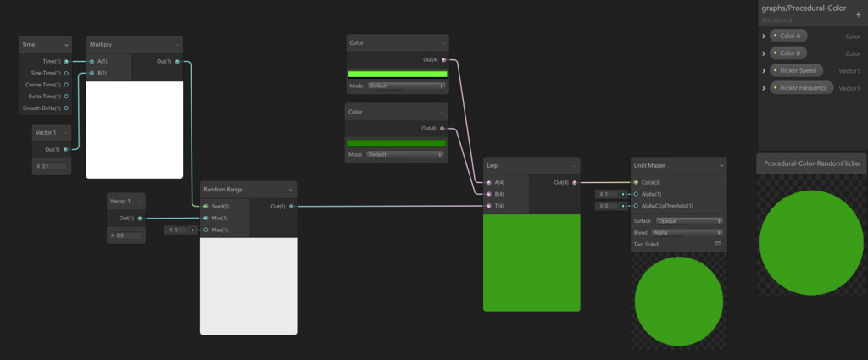Viewport: 868px width, 360px height.
Task: Click the Lerp node green preview
Action: point(531,263)
